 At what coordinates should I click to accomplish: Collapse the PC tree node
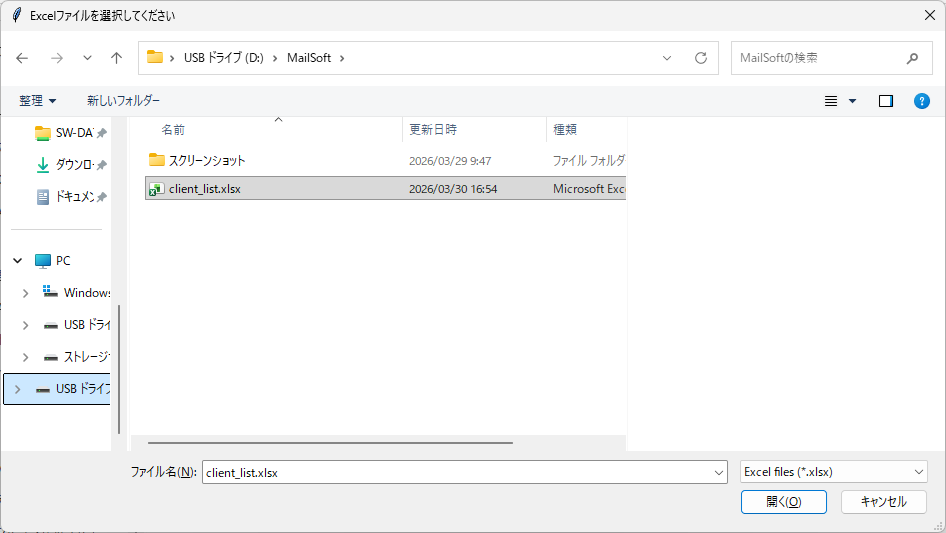[17, 260]
